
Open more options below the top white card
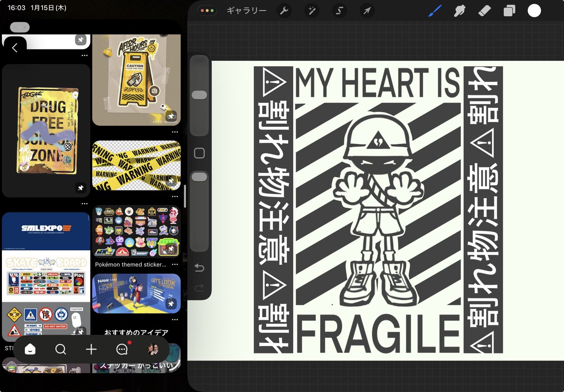coord(85,55)
